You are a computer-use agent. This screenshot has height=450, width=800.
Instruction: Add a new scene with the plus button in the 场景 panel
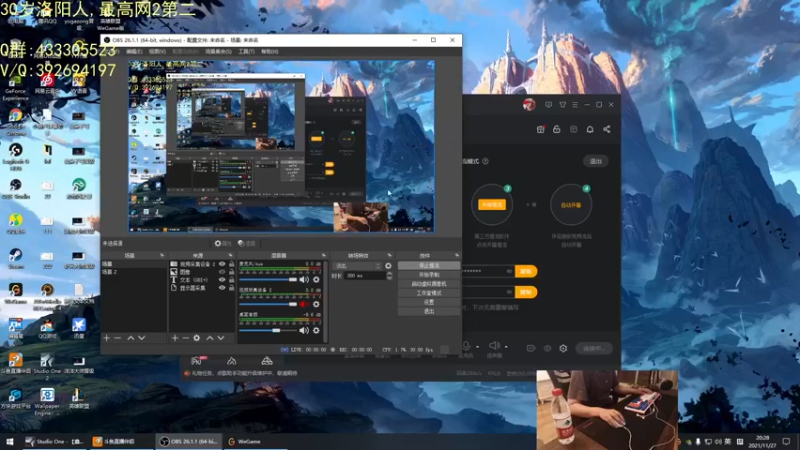(107, 338)
